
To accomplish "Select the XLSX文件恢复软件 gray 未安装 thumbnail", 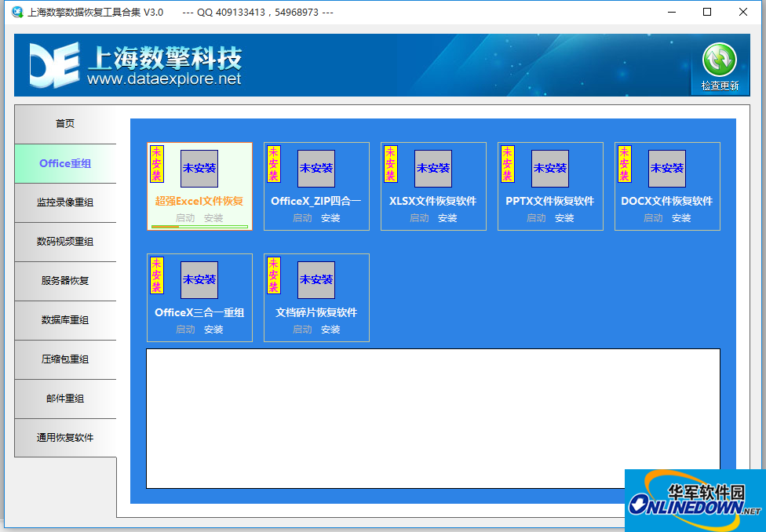I will coord(433,169).
